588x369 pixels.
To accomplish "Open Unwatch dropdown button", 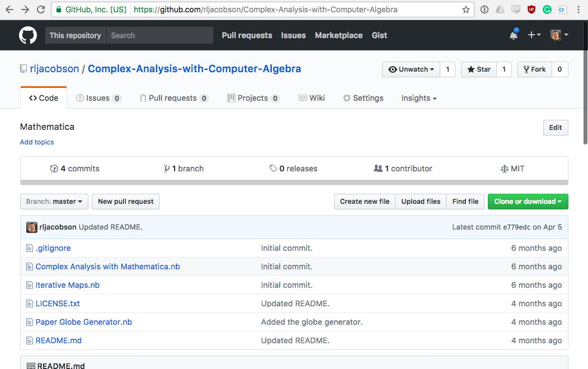I will [x=411, y=69].
